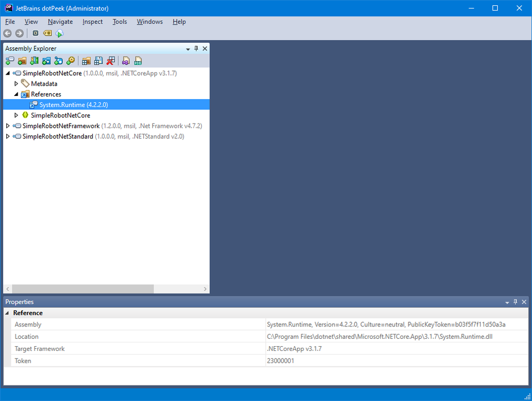Open the Properties panel options dropdown
Image resolution: width=532 pixels, height=401 pixels.
point(507,302)
